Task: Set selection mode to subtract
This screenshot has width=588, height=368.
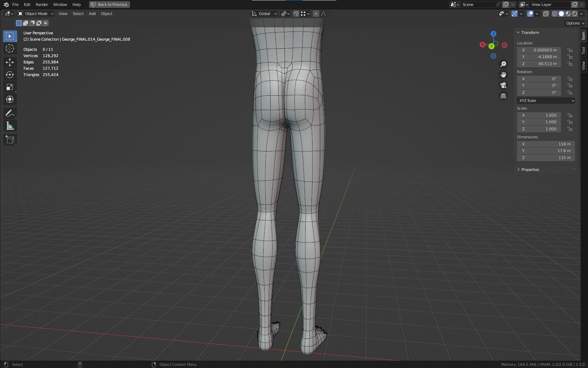Action: point(32,23)
